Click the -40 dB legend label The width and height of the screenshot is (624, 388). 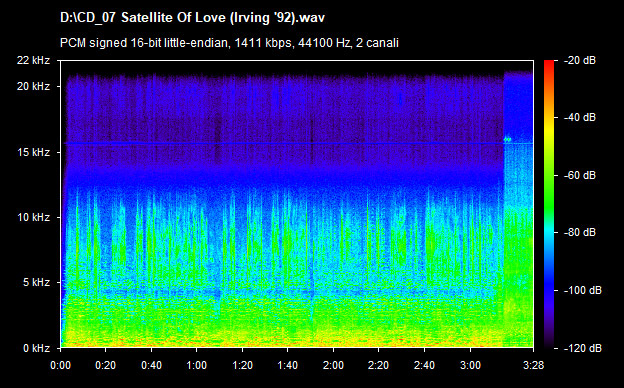[580, 117]
